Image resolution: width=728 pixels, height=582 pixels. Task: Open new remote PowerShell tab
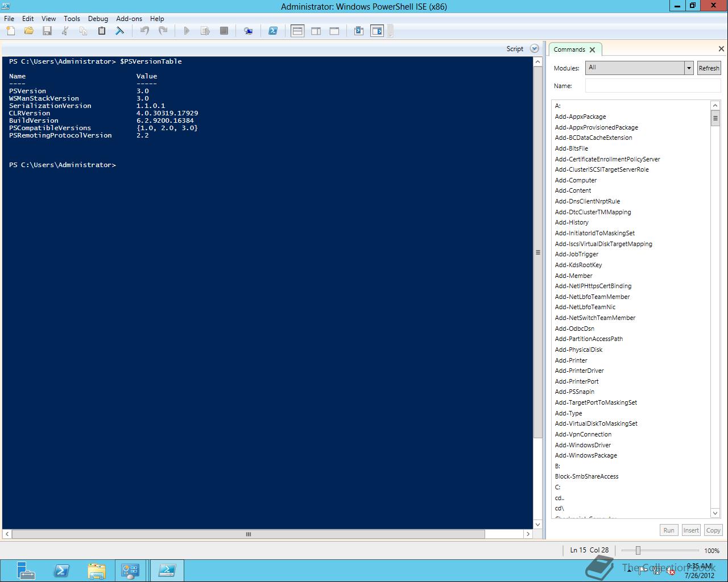[248, 31]
